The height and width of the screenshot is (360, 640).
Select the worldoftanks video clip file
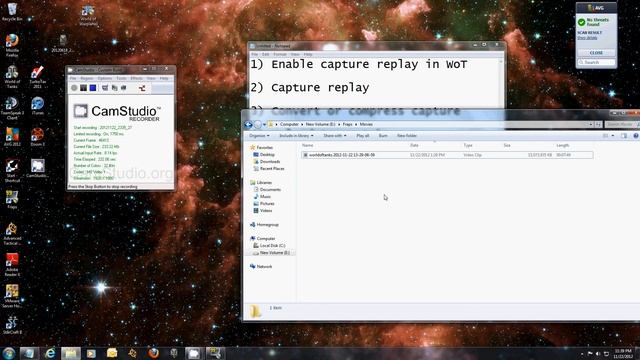point(447,155)
